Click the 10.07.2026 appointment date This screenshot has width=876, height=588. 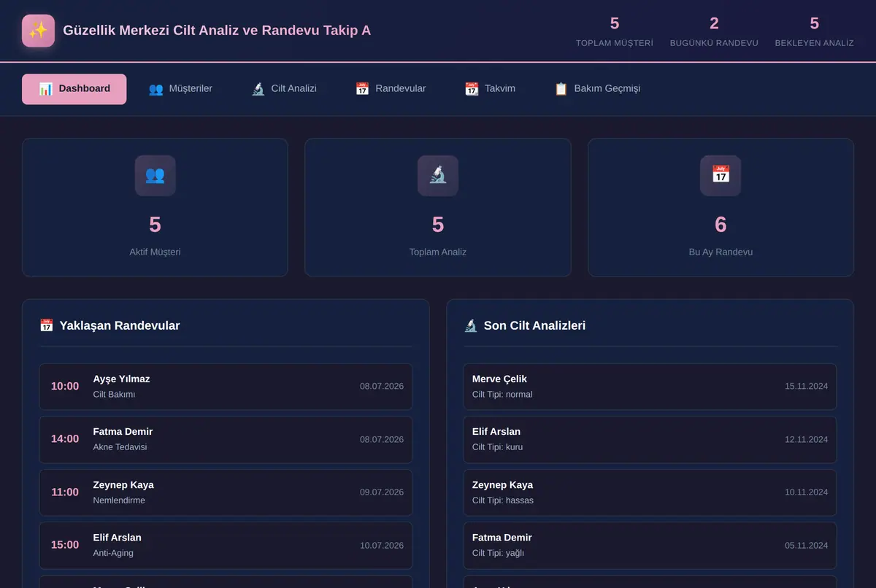point(382,546)
